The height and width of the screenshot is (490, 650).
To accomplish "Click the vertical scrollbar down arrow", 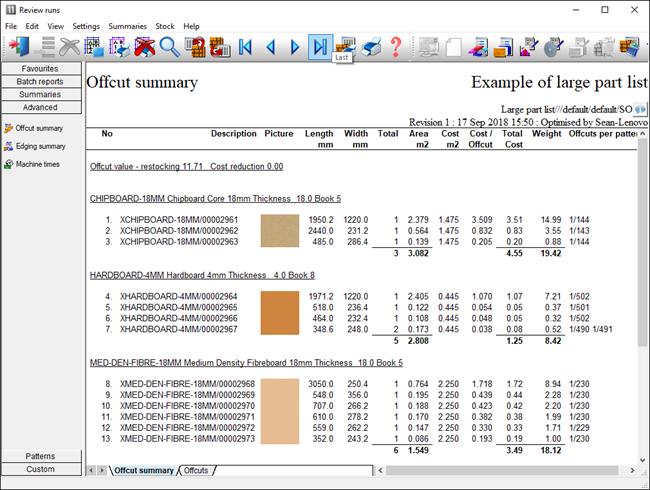I will pos(642,454).
